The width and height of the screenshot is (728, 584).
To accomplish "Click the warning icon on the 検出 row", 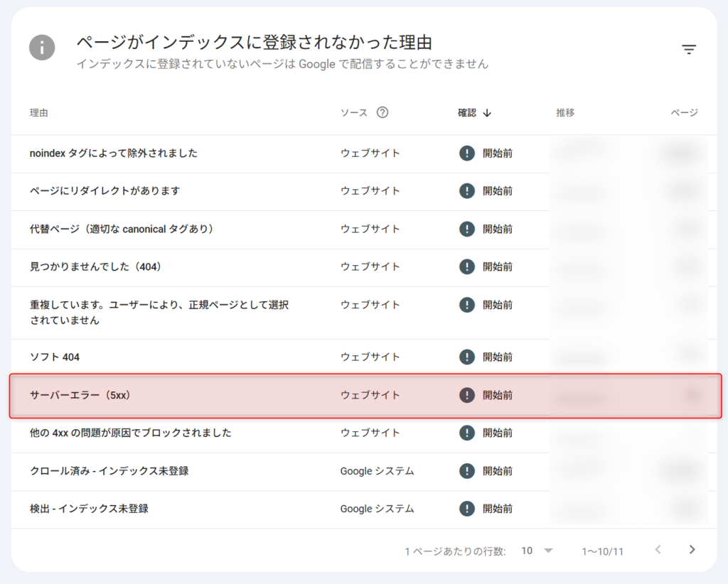I will click(x=467, y=509).
